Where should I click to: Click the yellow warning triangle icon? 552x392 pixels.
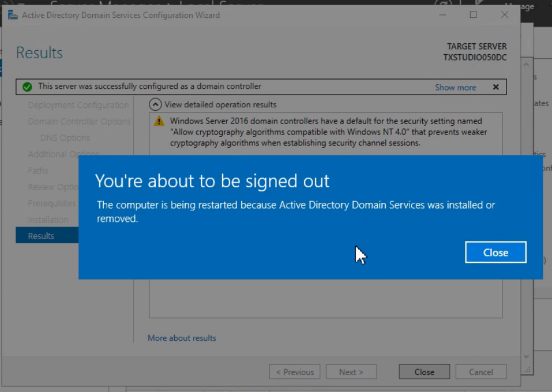click(x=159, y=121)
